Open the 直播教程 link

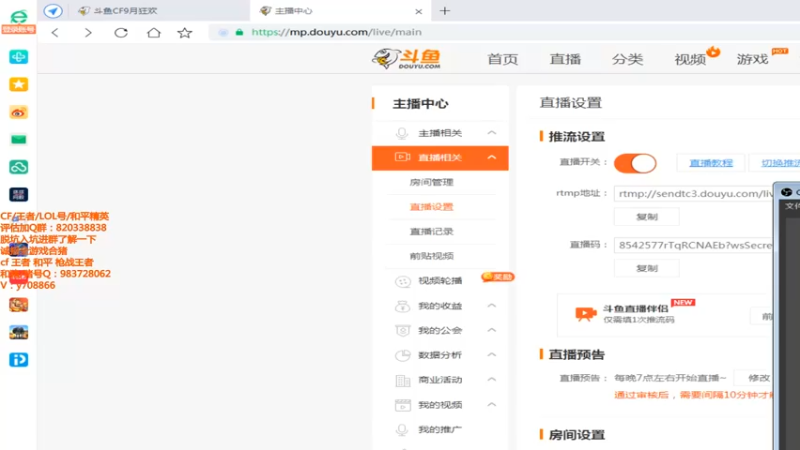711,163
